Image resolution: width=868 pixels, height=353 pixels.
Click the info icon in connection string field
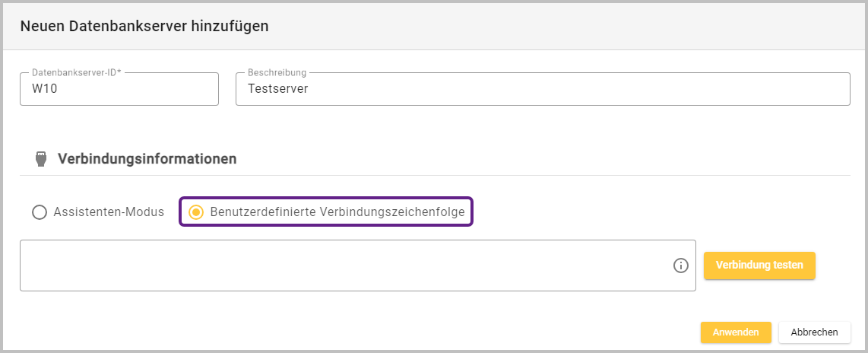680,266
